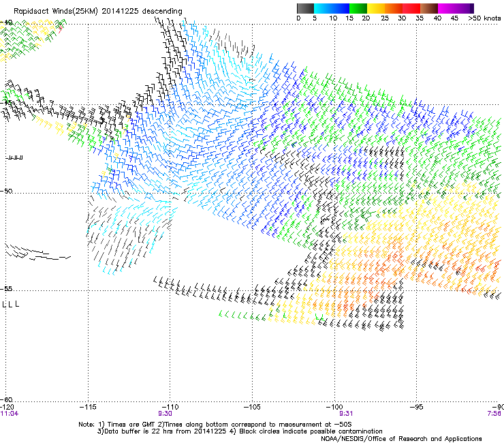
Task: Click the purple '9:30' time stamp
Action: pyautogui.click(x=165, y=414)
